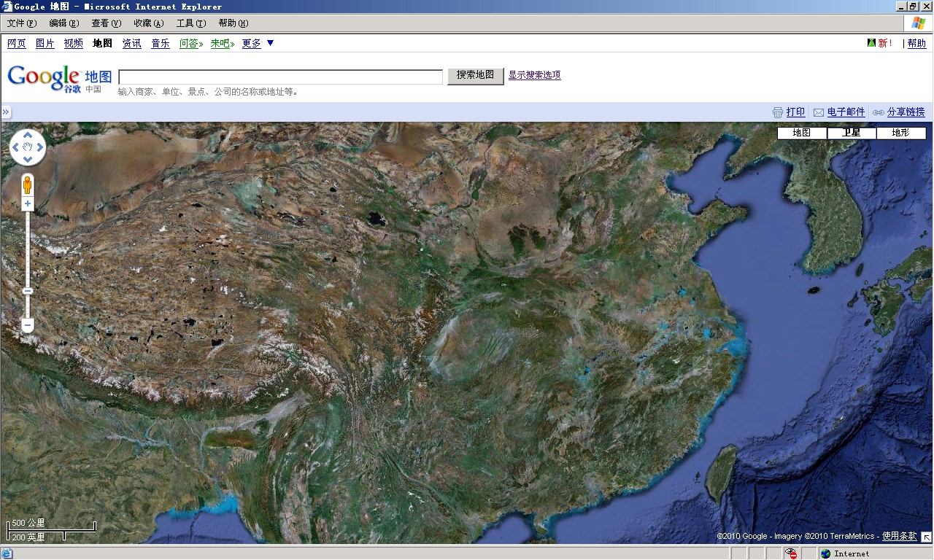Pan the map right with the east arrow
Viewport: 934px width, 560px height.
pyautogui.click(x=40, y=148)
